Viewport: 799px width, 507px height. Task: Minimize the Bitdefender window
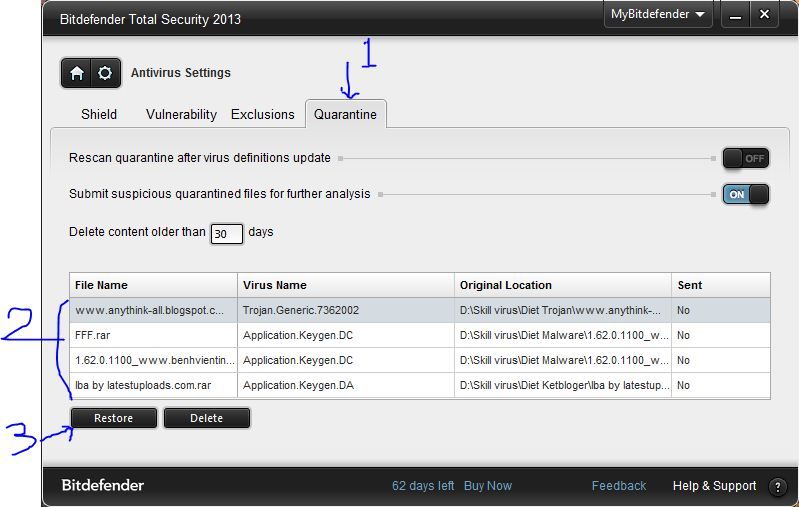click(x=735, y=15)
